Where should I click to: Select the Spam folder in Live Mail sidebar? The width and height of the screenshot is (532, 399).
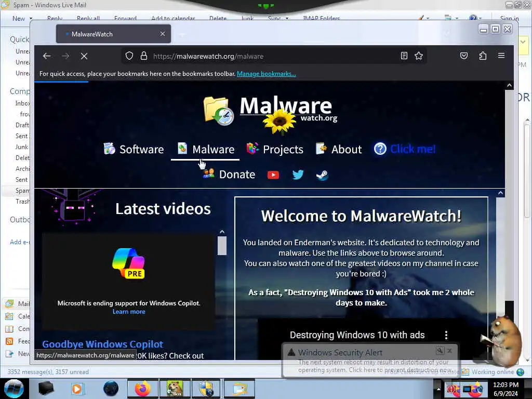click(x=22, y=191)
